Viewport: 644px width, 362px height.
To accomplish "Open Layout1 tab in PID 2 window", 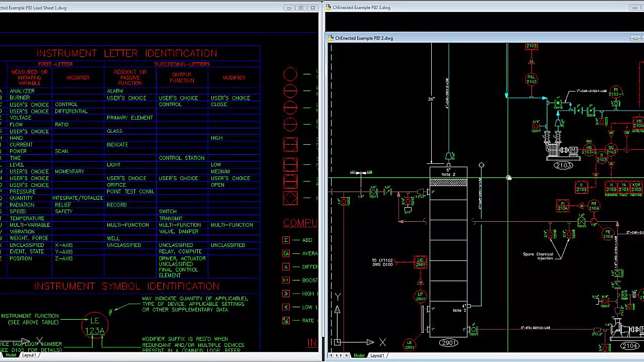I will click(377, 355).
